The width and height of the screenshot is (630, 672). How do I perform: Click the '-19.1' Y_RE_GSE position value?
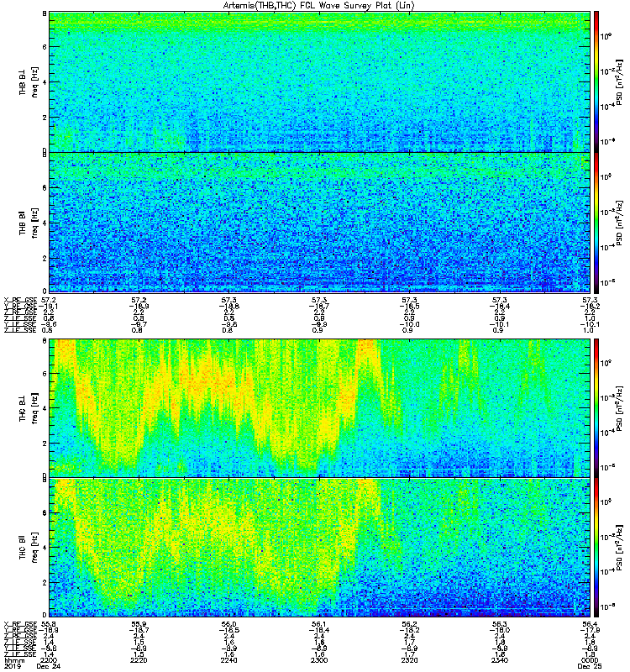(x=48, y=306)
